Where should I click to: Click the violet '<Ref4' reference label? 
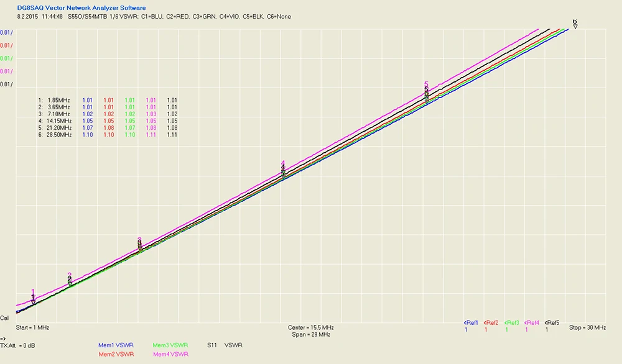532,323
